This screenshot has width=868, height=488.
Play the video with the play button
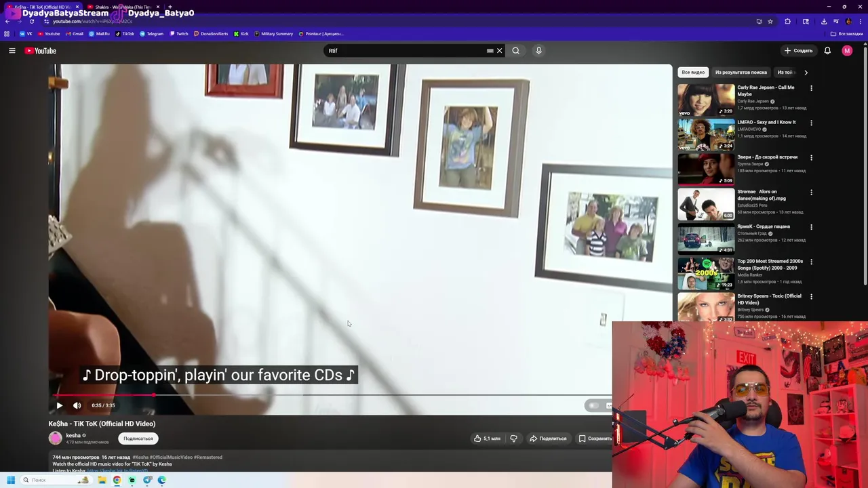(59, 405)
